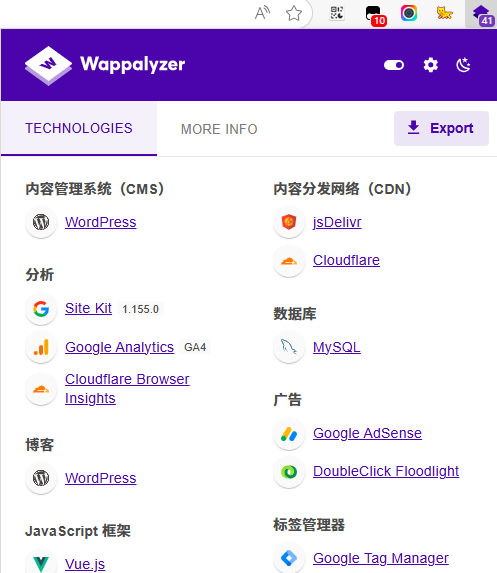The image size is (497, 573).
Task: Click the MySQL dolphin icon
Action: (x=289, y=347)
